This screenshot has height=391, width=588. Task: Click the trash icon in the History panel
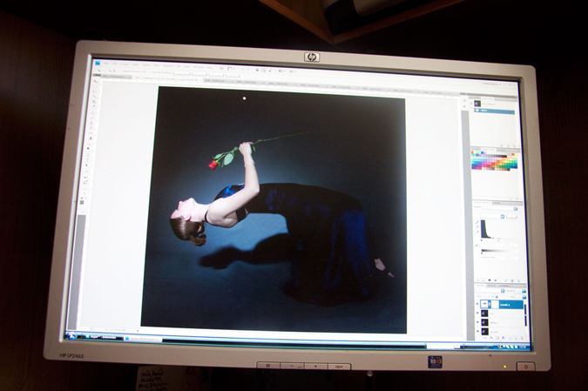click(515, 145)
